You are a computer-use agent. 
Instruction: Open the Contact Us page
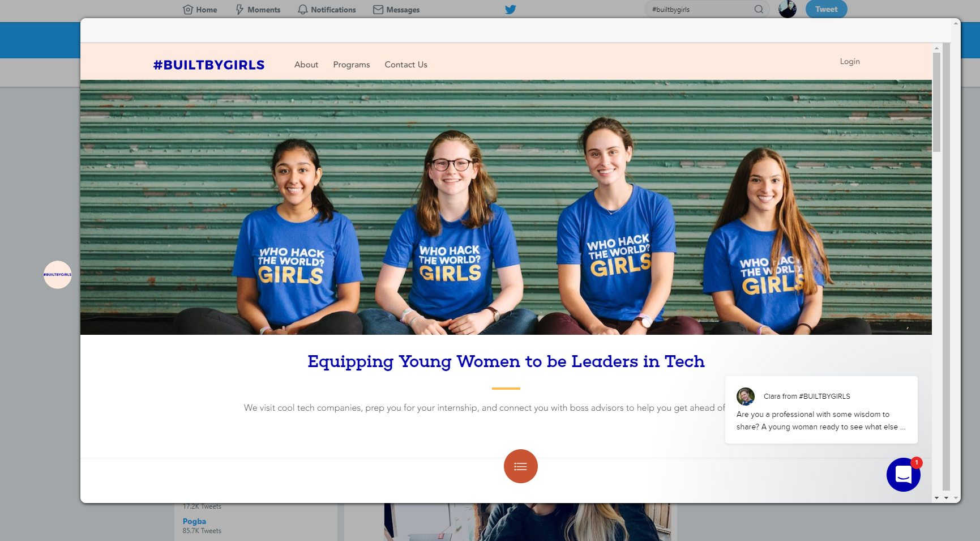(x=406, y=65)
